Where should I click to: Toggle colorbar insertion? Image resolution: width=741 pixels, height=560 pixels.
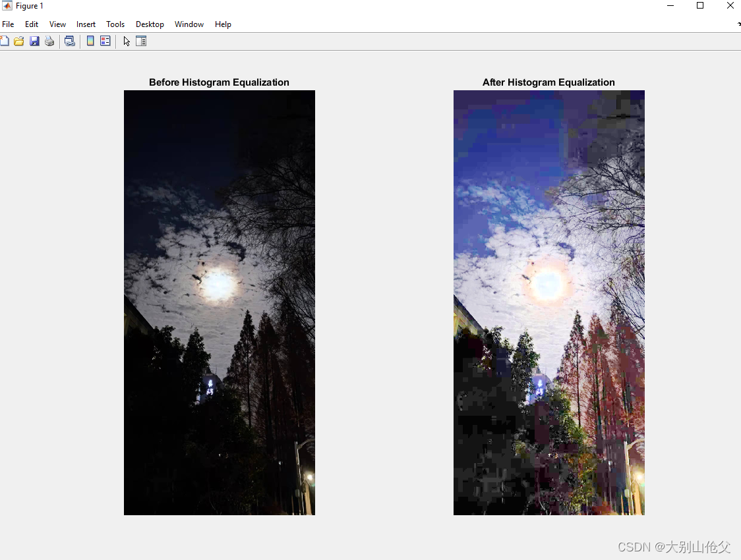click(x=90, y=41)
